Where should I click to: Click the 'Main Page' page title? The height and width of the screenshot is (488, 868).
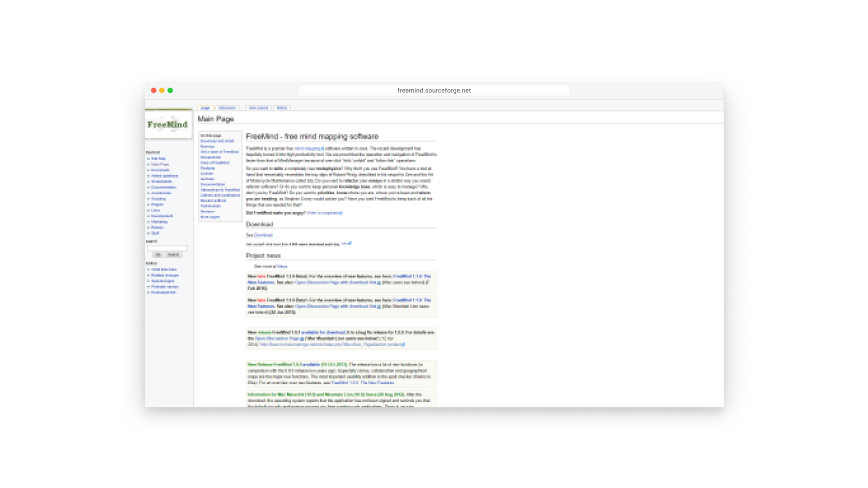(216, 119)
